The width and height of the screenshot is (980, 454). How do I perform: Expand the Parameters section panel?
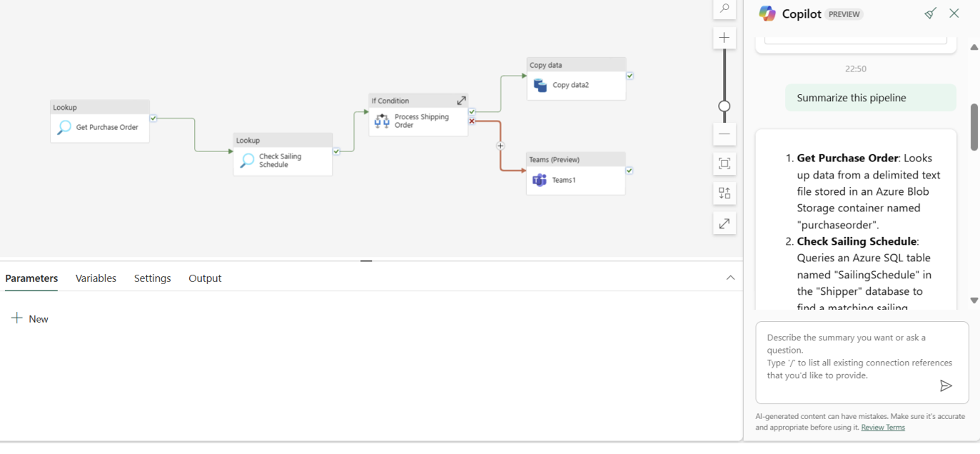click(x=730, y=277)
